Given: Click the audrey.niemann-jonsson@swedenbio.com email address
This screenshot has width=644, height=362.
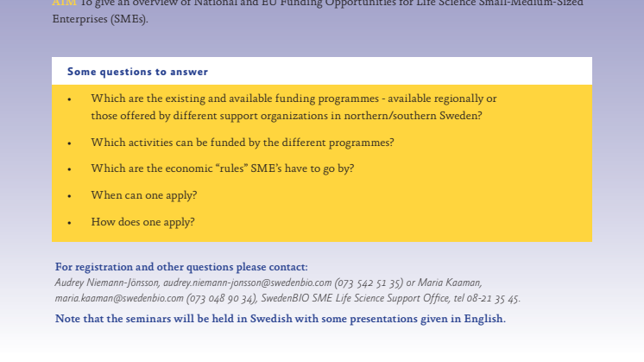Looking at the screenshot, I should click(247, 283).
